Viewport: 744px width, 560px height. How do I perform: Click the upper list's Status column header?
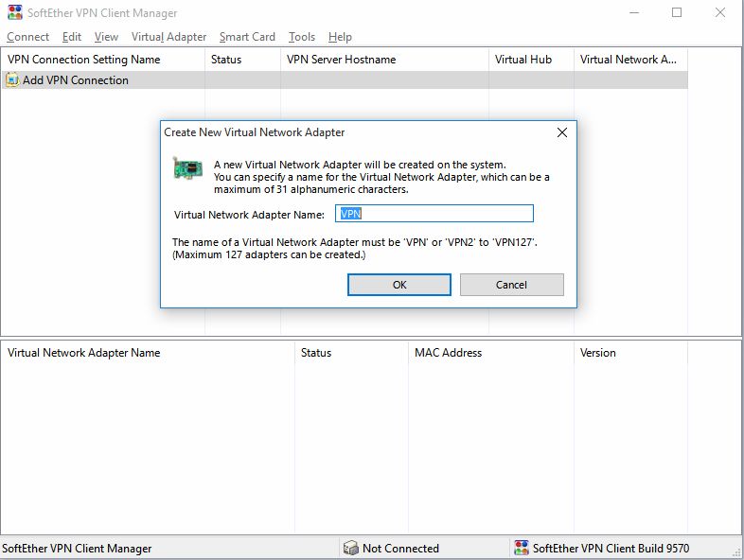click(243, 60)
